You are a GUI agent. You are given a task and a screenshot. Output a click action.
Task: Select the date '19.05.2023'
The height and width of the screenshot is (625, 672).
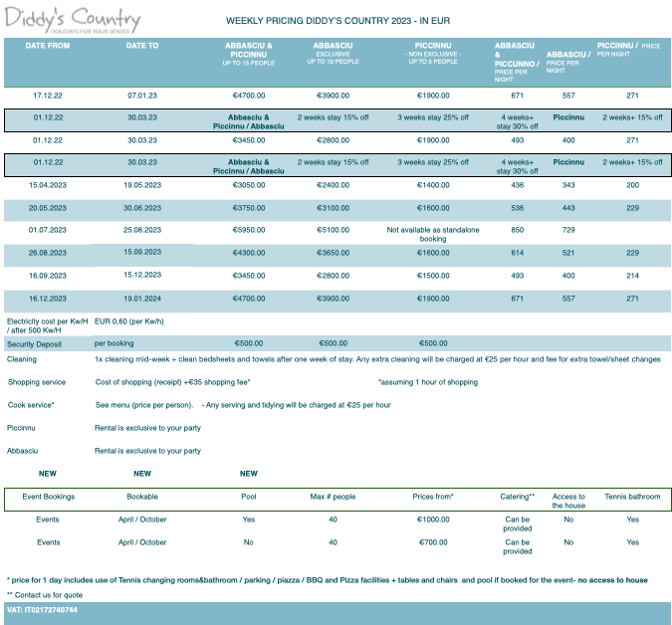(141, 185)
